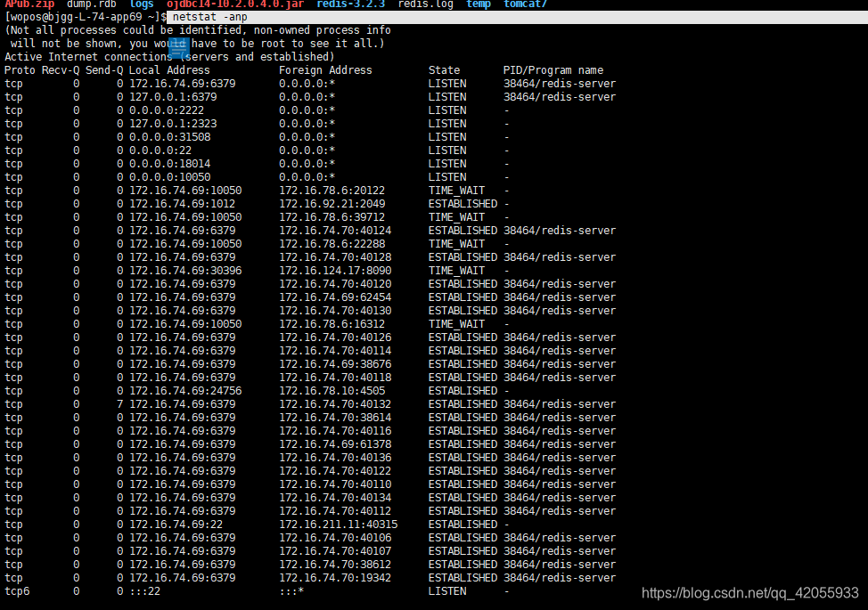Click the typed command "netstat -anp"

point(209,17)
